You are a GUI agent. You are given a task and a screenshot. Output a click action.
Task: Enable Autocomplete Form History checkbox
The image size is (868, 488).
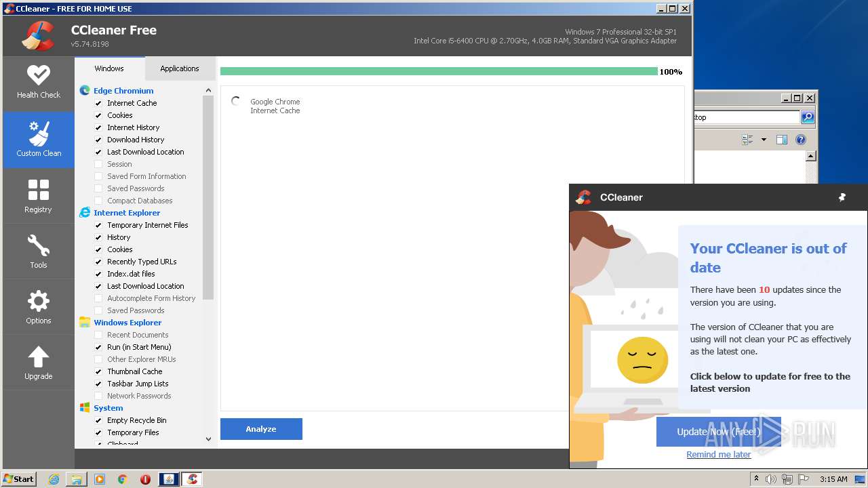pos(98,298)
